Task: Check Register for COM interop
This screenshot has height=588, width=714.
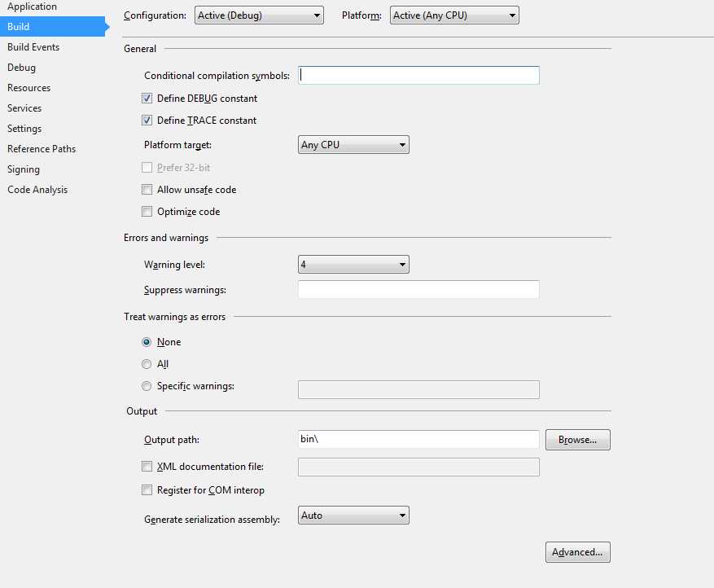Action: 147,490
